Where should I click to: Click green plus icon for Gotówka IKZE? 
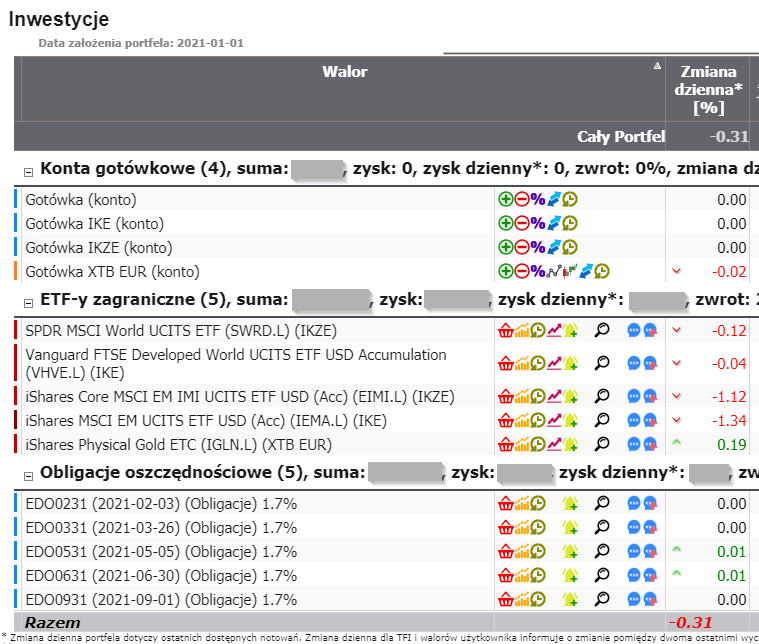[x=505, y=247]
